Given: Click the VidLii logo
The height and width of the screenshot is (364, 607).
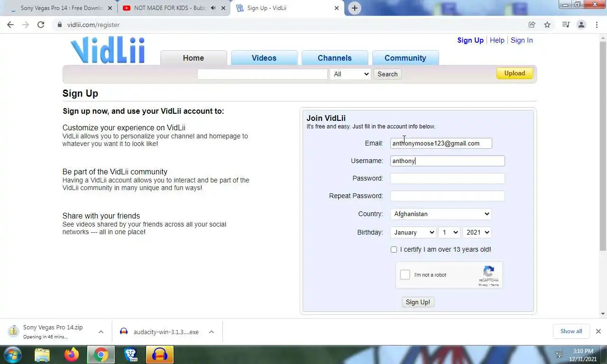Looking at the screenshot, I should click(x=108, y=49).
